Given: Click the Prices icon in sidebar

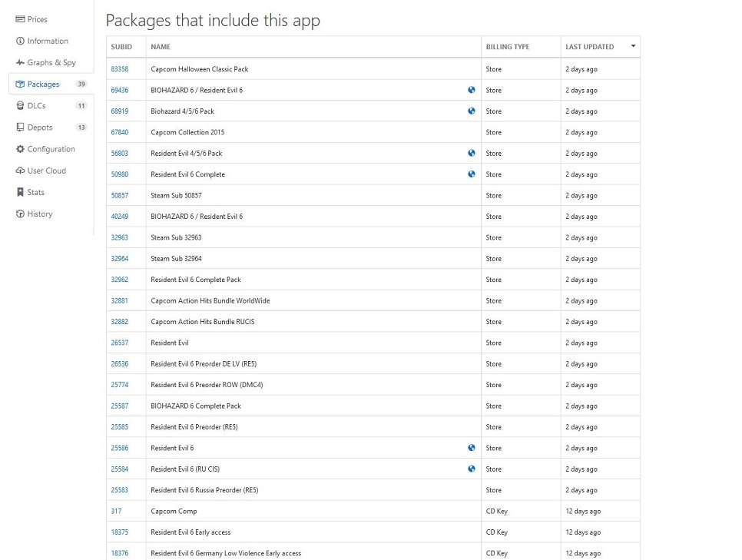Looking at the screenshot, I should coord(20,19).
